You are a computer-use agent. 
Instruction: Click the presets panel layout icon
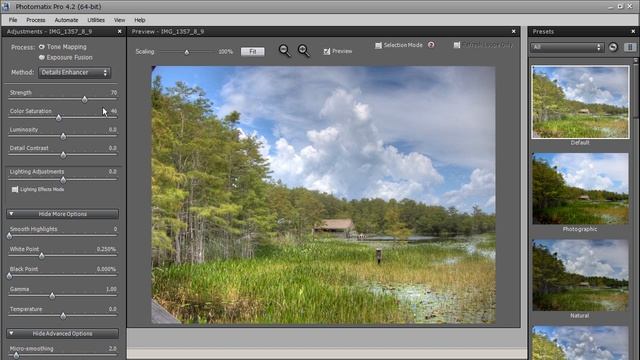[630, 47]
